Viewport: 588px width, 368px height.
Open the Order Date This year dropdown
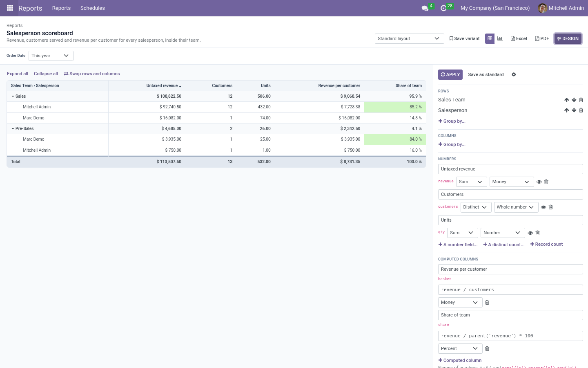pyautogui.click(x=51, y=56)
